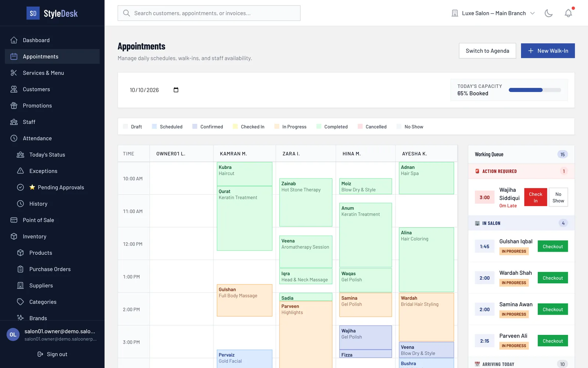Click the Suppliers building icon
588x368 pixels.
[x=21, y=286]
